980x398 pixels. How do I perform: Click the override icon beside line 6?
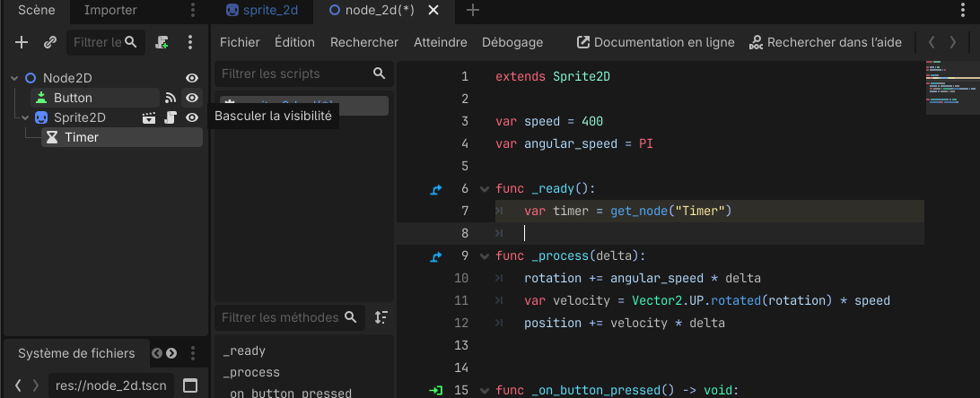(x=436, y=189)
